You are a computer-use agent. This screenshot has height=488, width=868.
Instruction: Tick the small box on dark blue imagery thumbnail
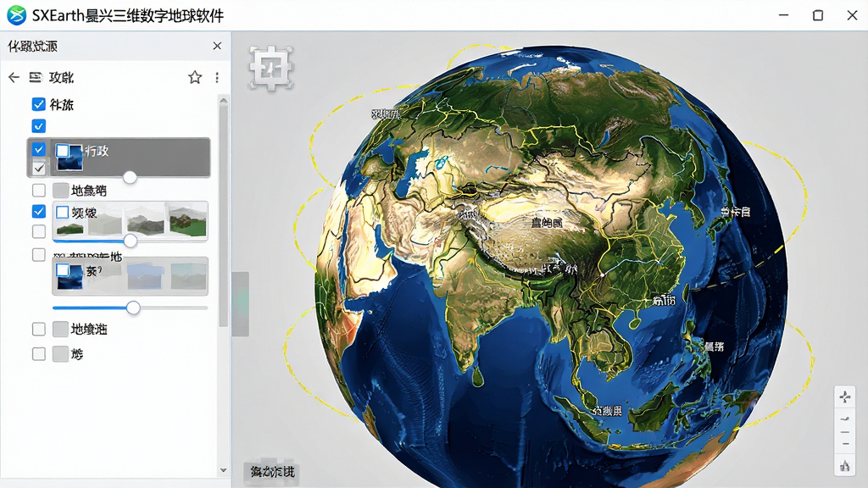(x=63, y=270)
